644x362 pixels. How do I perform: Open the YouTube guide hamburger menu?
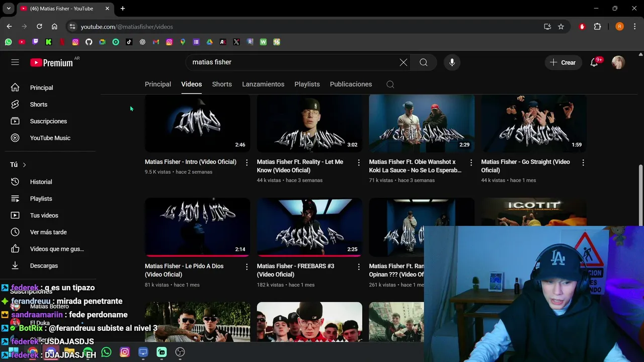[15, 62]
